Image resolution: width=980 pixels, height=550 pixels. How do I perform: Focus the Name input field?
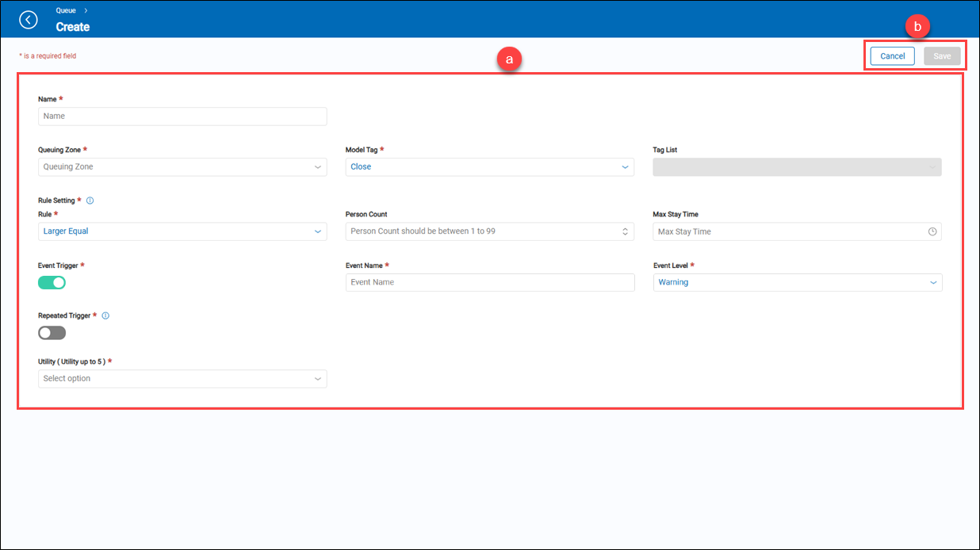(182, 116)
